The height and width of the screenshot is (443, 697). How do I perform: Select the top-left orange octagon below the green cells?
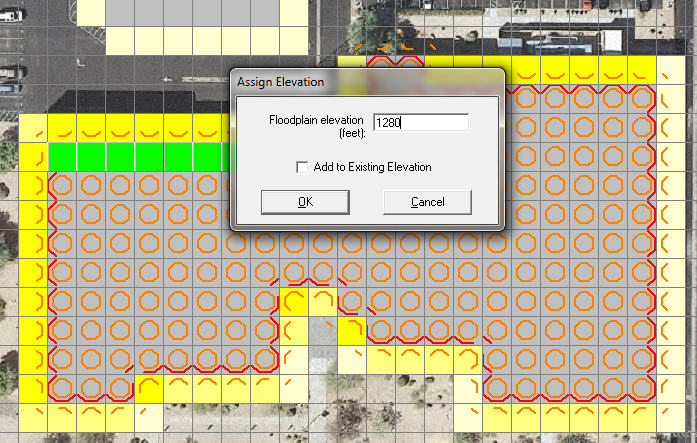click(62, 186)
